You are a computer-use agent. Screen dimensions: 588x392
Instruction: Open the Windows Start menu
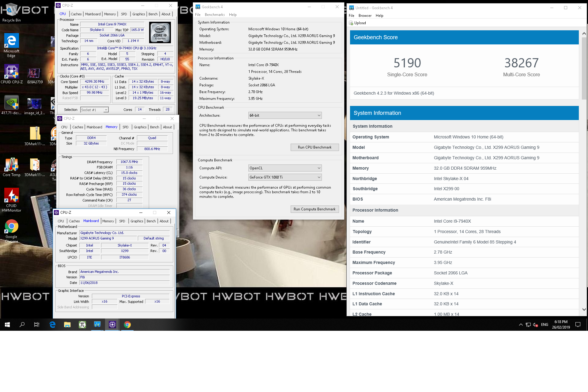tap(7, 325)
